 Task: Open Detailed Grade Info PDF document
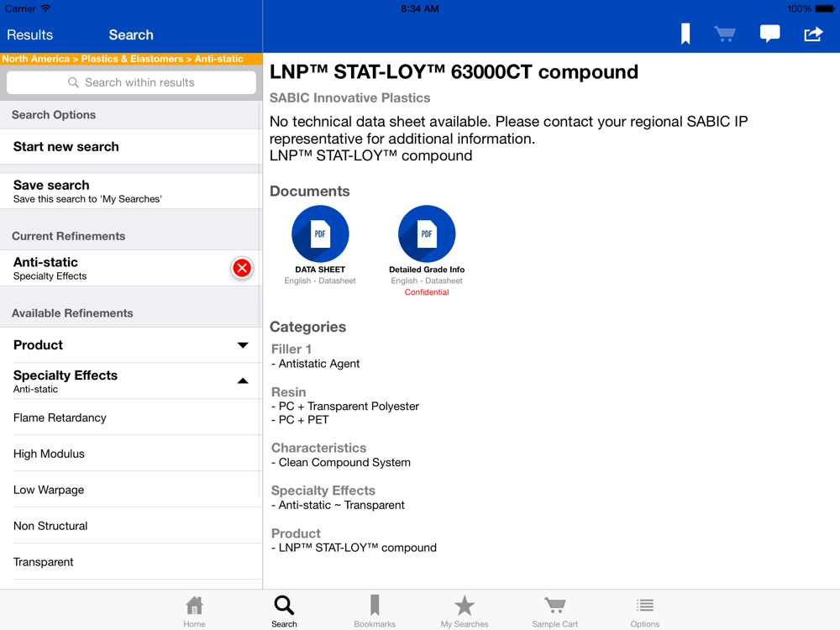[427, 234]
